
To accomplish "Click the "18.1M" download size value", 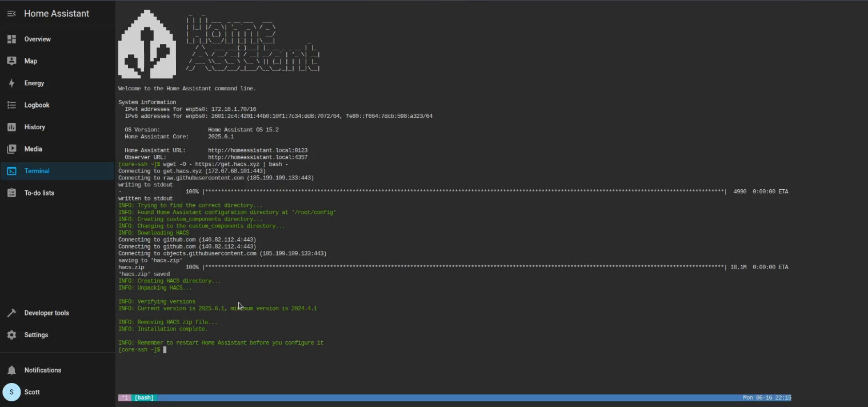I will coord(738,268).
